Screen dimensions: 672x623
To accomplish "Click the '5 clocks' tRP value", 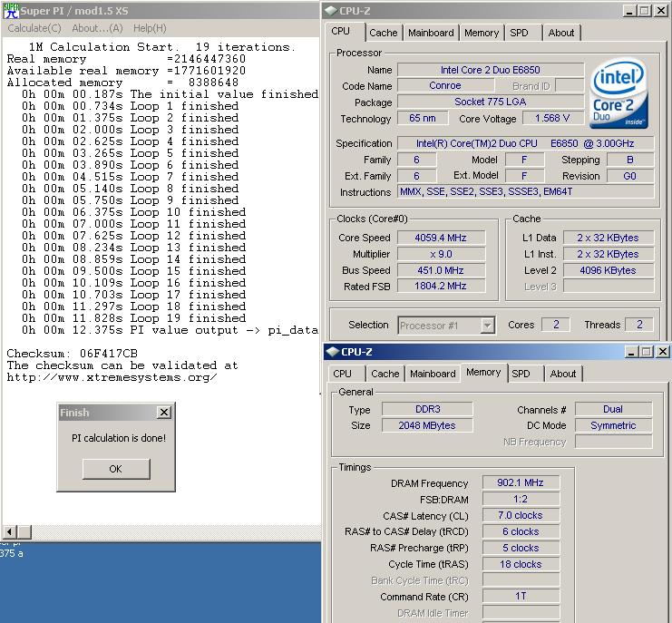I will click(521, 548).
